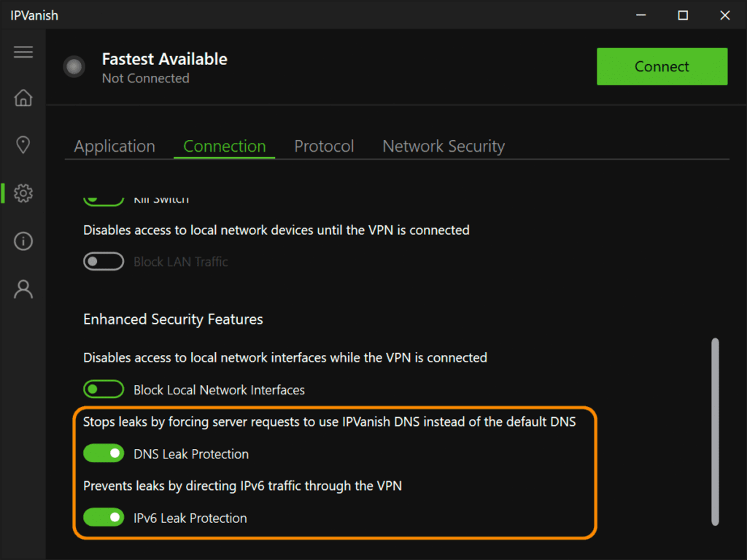747x560 pixels.
Task: Select Fastest Available server label
Action: [164, 59]
